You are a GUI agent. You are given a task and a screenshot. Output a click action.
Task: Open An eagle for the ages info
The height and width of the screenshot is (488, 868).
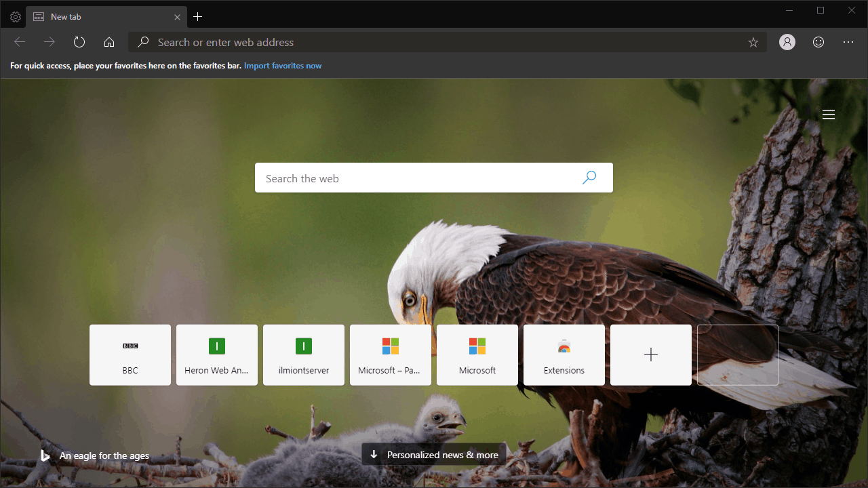(104, 455)
